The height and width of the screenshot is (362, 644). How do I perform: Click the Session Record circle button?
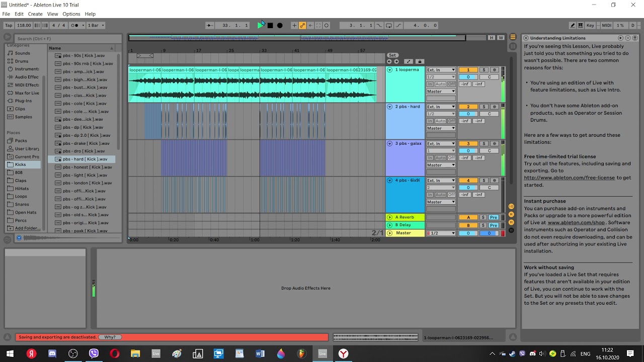point(327,25)
